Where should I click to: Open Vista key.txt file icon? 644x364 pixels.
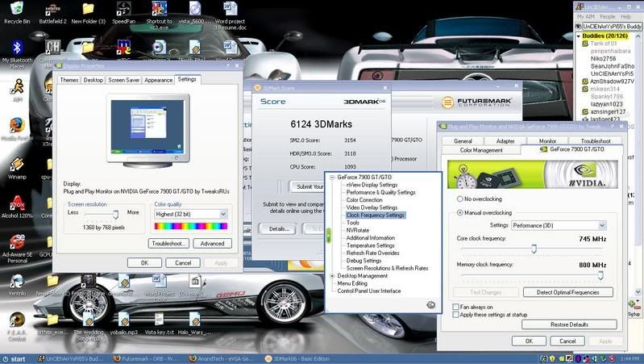coord(160,324)
